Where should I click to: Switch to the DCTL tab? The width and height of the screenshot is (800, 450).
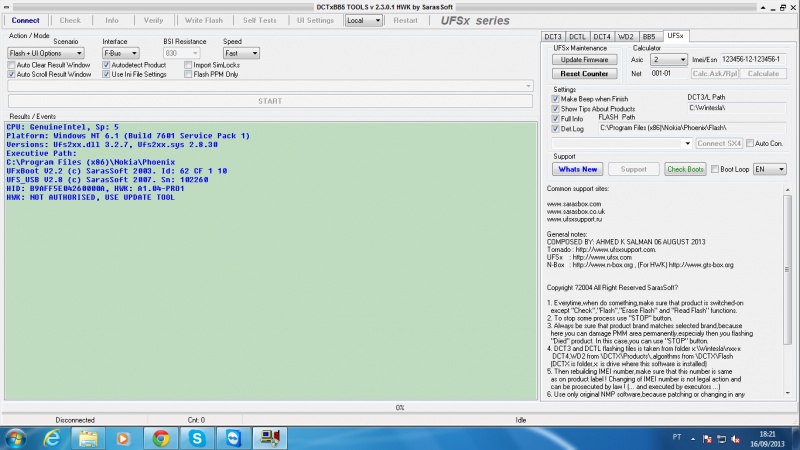pyautogui.click(x=577, y=37)
